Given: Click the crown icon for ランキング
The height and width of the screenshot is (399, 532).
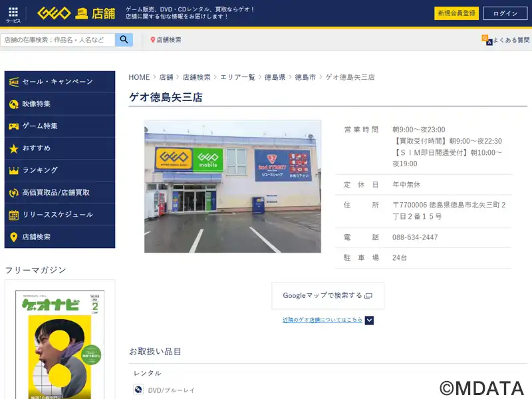Looking at the screenshot, I should point(14,170).
